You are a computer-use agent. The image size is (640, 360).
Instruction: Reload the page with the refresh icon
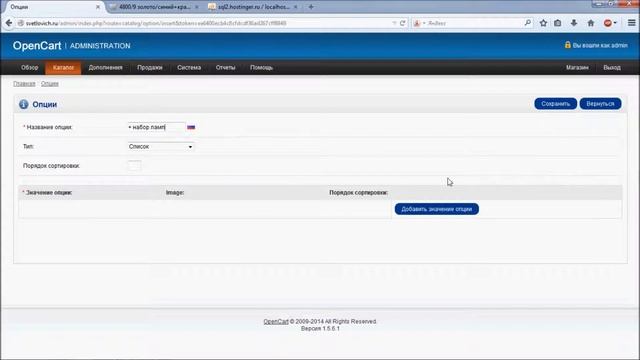[x=402, y=23]
